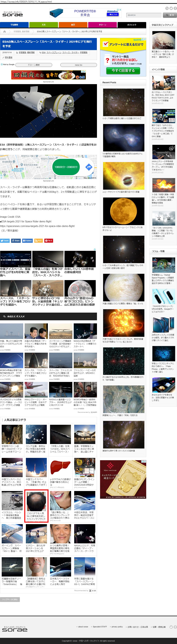Screen dimensions: 177x644
Task: Close the map ad with X icon
Action: [x=1, y=178]
